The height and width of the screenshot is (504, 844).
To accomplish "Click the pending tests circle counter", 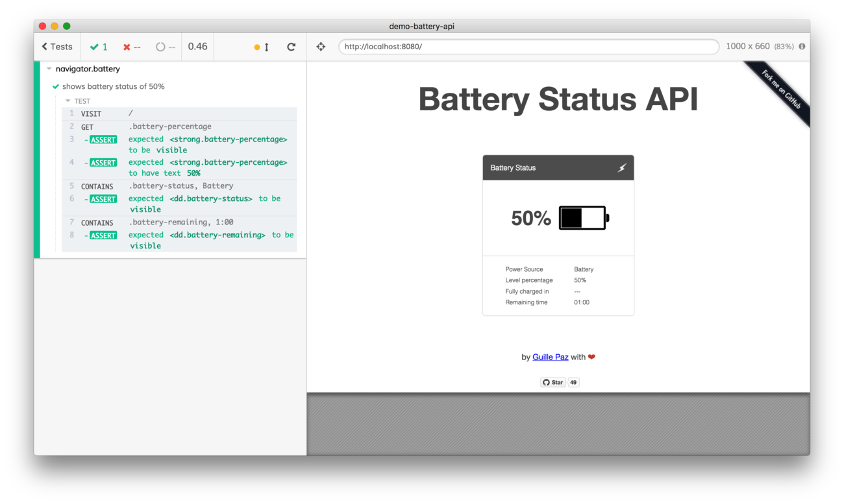I will [x=166, y=47].
